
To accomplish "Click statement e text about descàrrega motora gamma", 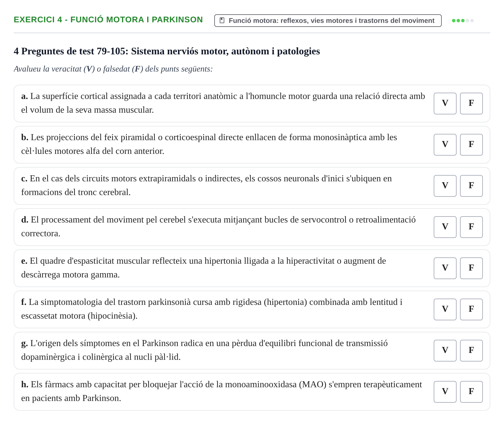I will (x=204, y=268).
